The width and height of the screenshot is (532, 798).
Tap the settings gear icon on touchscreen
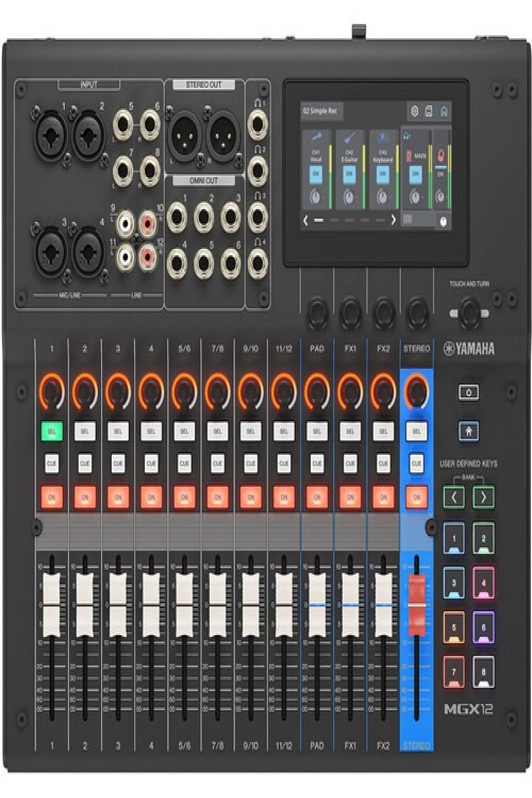[415, 111]
